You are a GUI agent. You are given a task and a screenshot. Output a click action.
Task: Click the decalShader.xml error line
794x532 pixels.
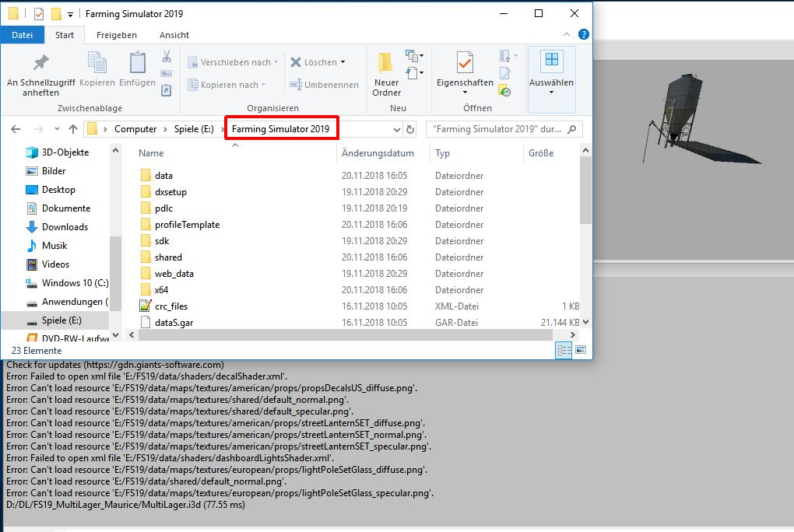click(x=147, y=376)
